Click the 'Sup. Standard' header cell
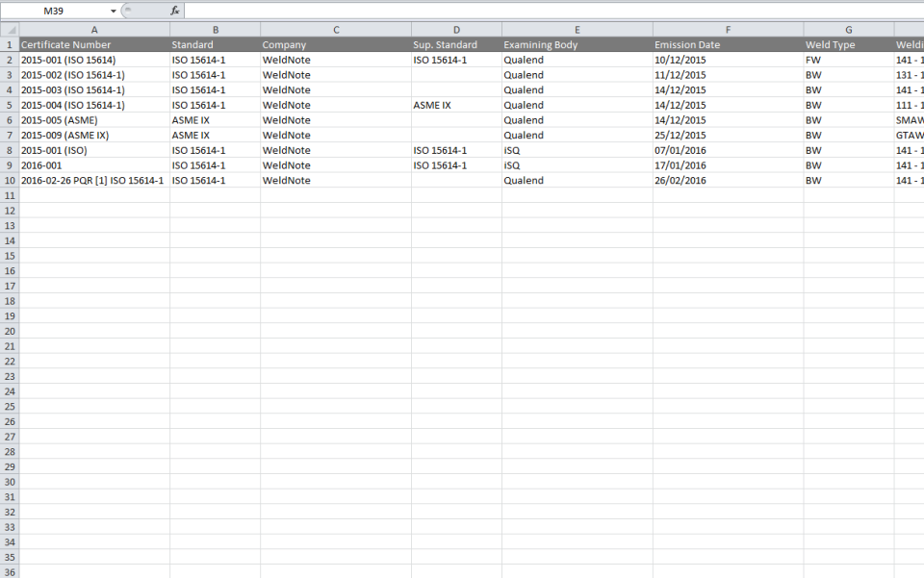 click(x=456, y=45)
